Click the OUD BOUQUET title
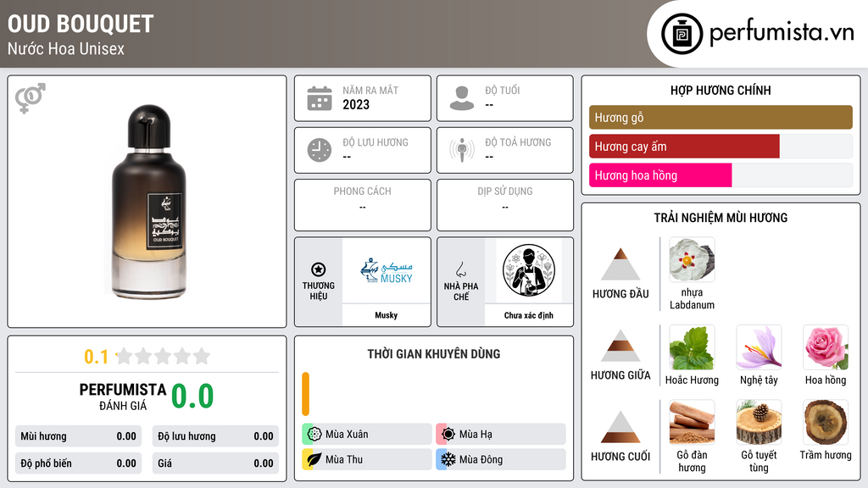 81,24
